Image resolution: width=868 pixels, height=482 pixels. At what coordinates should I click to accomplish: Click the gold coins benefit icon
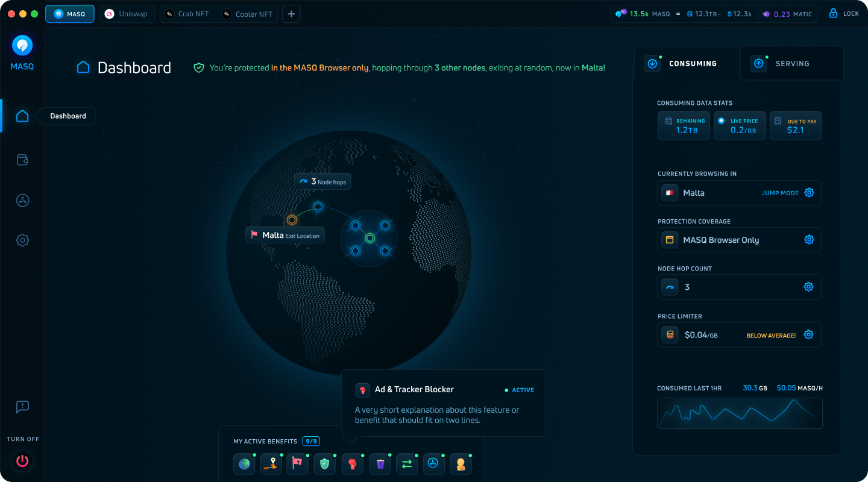(461, 464)
